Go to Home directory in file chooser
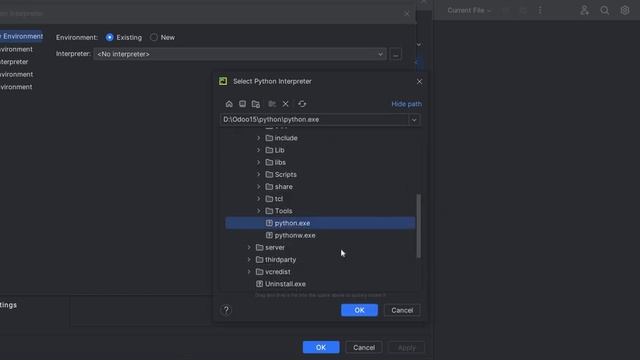The width and height of the screenshot is (640, 360). (x=229, y=104)
